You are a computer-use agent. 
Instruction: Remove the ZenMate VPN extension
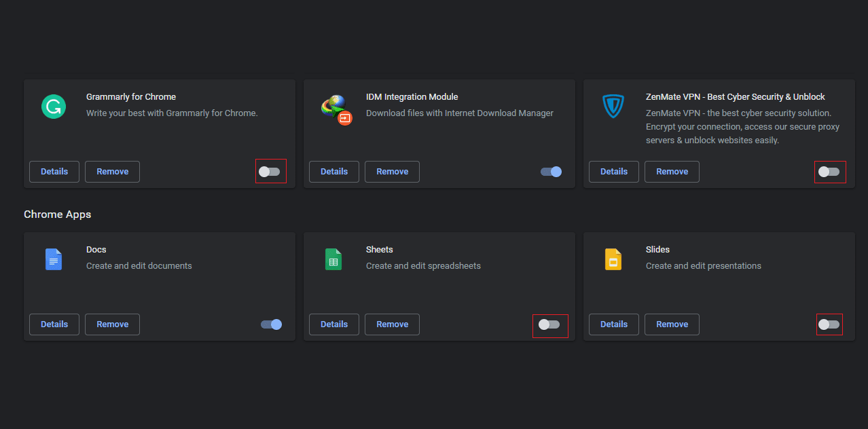click(x=672, y=172)
